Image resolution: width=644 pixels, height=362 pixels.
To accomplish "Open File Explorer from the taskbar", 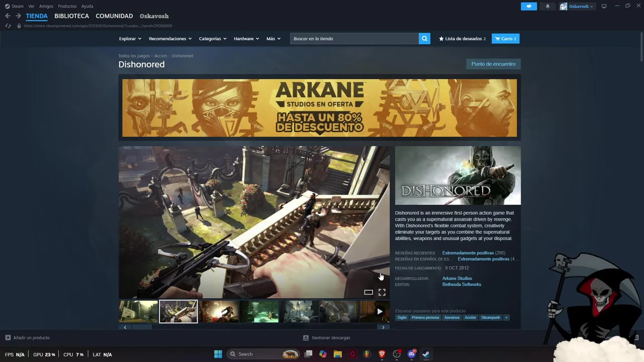I will pos(338,354).
